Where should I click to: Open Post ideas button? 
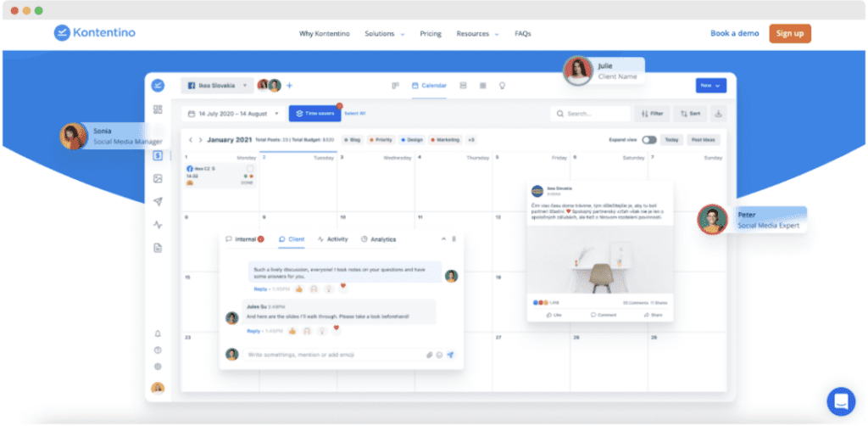click(x=704, y=140)
